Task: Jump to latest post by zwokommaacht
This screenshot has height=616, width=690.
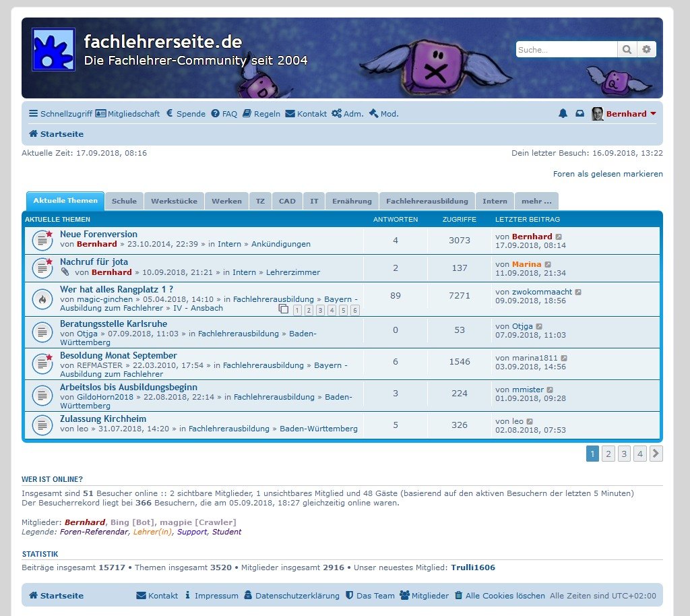Action: 578,292
